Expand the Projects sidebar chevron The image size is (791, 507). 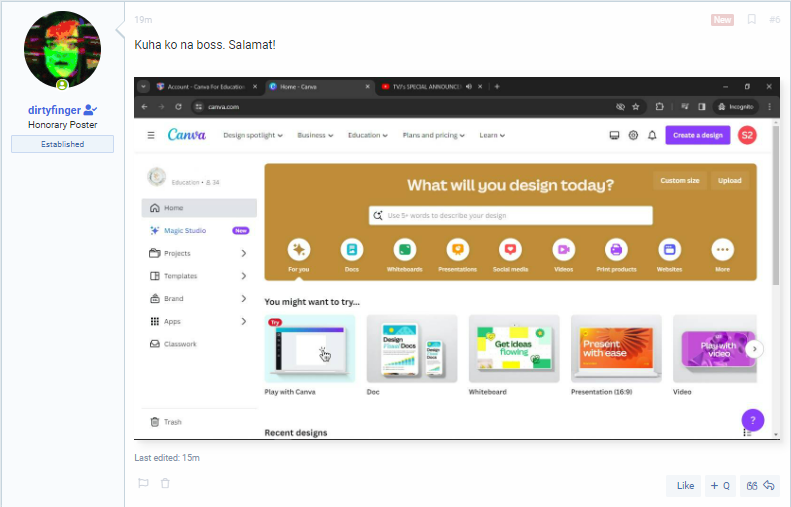tap(244, 253)
